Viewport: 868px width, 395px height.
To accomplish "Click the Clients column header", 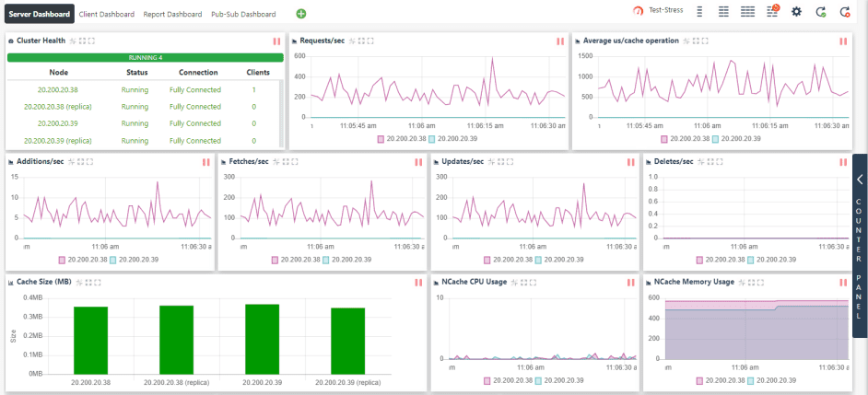I will (x=258, y=73).
